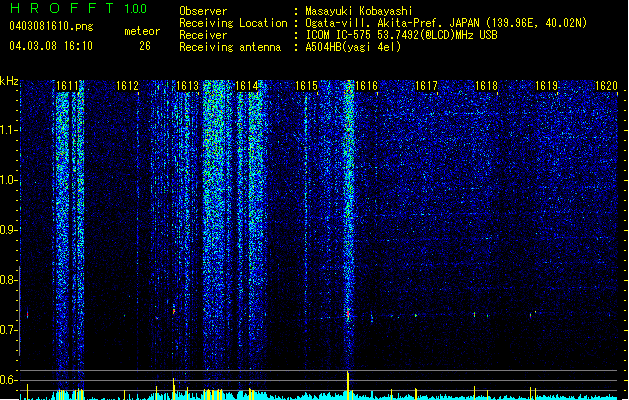
Task: Click the tallest yellow echo spike near 1616
Action: coord(348,386)
